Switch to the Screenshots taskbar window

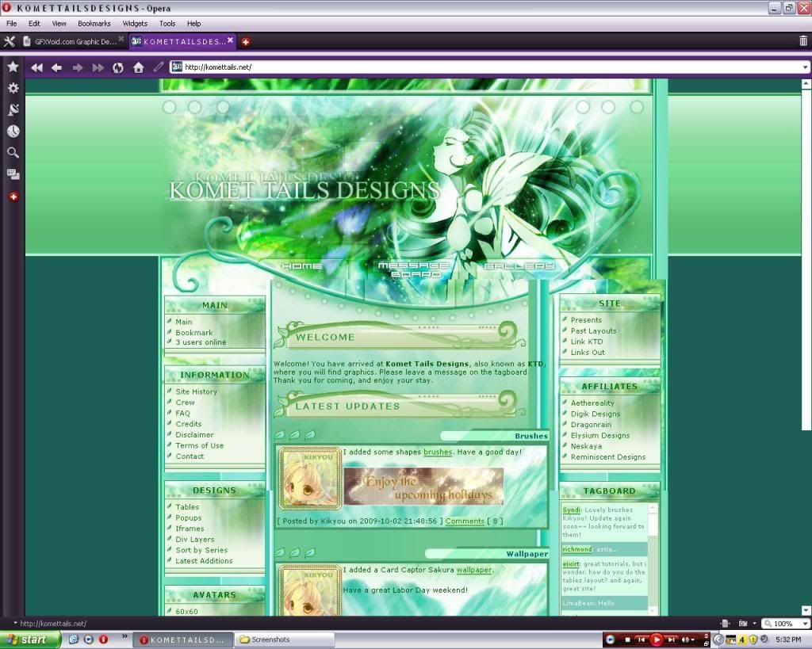(x=285, y=639)
